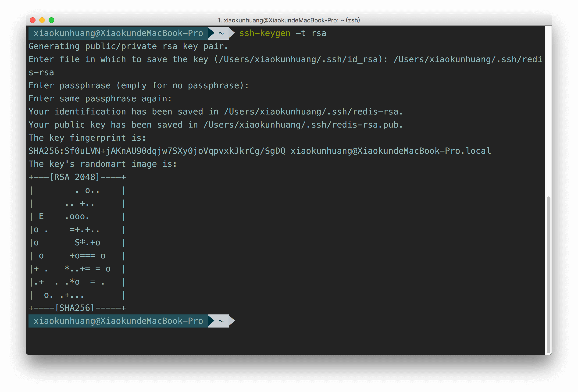Click 'Generating public/private rsa key pair.' line
This screenshot has height=392, width=578.
click(x=128, y=46)
